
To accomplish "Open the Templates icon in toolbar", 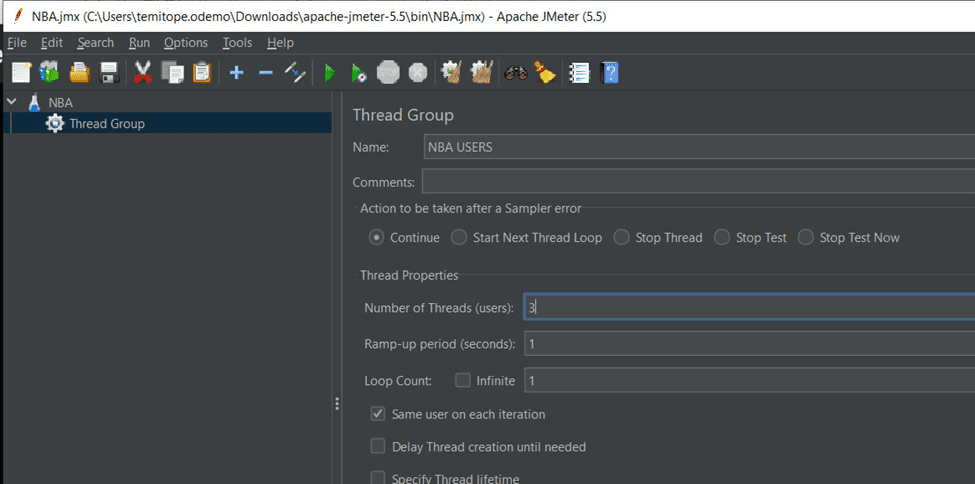I will tap(49, 72).
